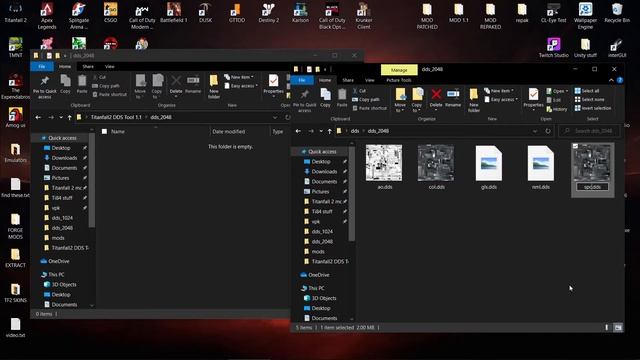
Task: Refresh the front window folder
Action: 548,131
